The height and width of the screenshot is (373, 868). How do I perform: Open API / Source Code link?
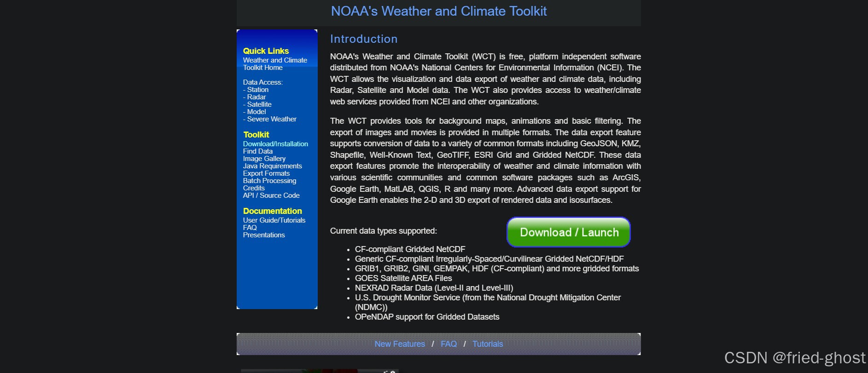point(271,195)
